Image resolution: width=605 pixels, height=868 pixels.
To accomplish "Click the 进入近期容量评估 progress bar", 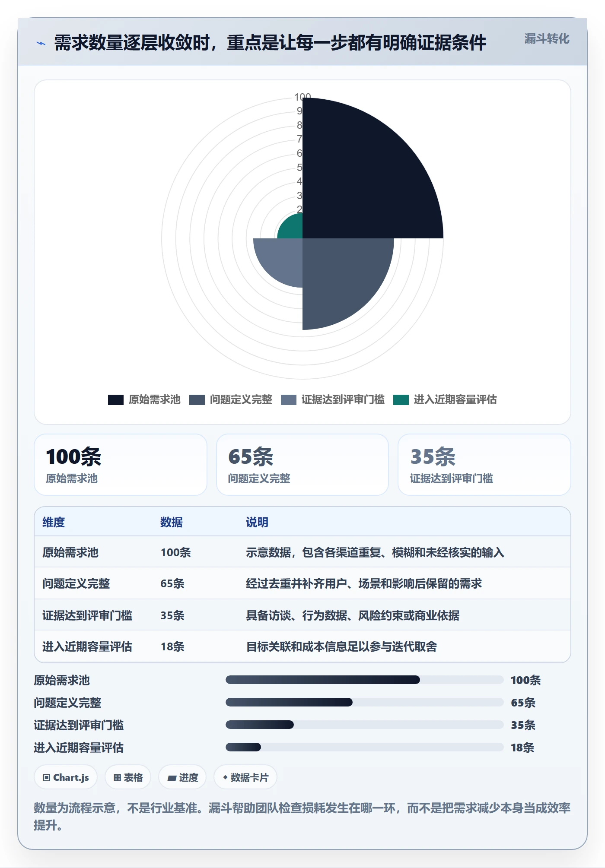I will coord(364,747).
